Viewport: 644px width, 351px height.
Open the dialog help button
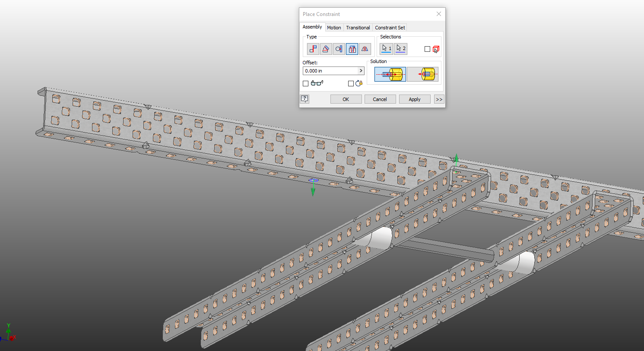click(305, 99)
